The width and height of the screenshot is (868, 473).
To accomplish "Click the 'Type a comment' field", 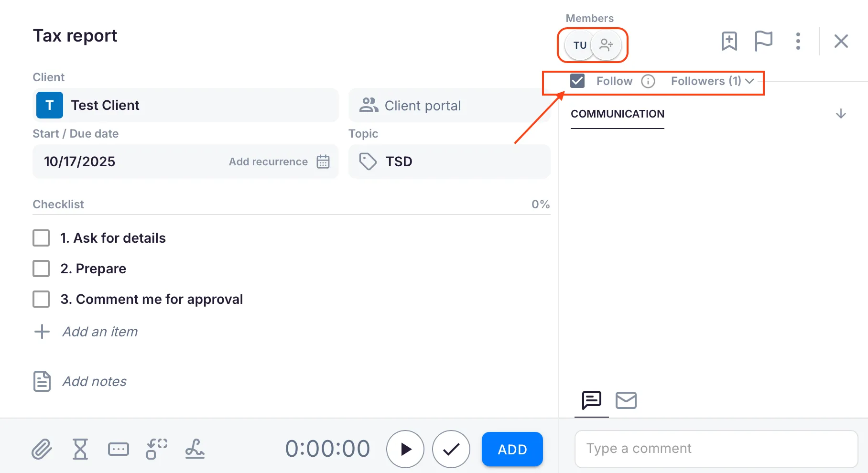I will (716, 449).
